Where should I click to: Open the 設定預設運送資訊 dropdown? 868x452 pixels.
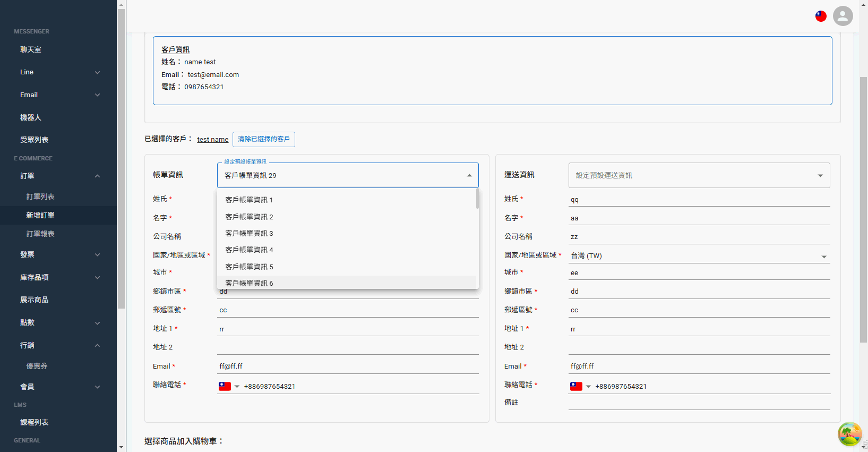[x=699, y=175]
